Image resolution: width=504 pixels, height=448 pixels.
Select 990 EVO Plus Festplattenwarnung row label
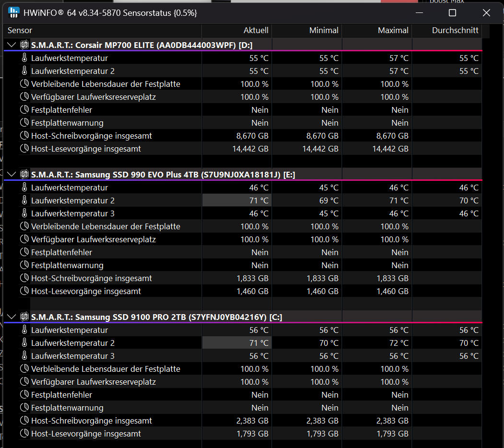pyautogui.click(x=67, y=265)
